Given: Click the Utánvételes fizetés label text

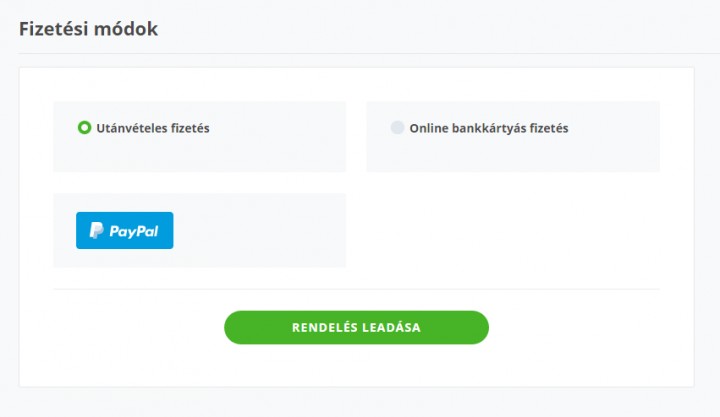Looking at the screenshot, I should (x=153, y=128).
